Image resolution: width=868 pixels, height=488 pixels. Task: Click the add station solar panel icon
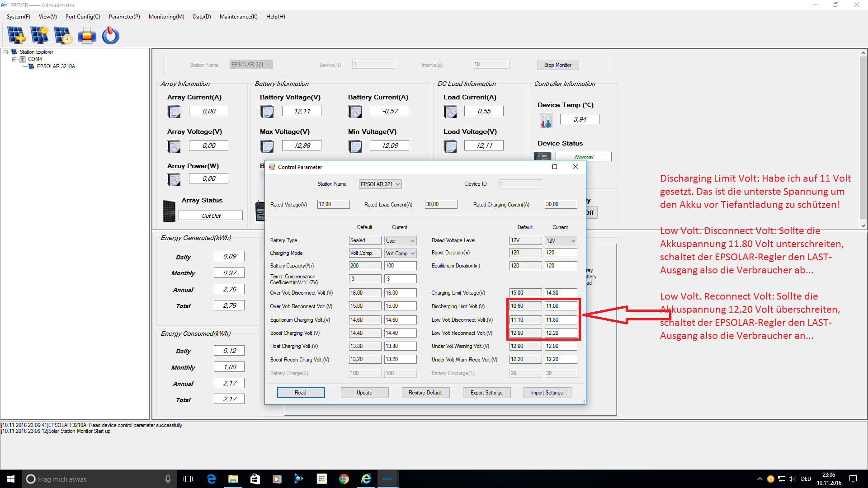(x=17, y=35)
